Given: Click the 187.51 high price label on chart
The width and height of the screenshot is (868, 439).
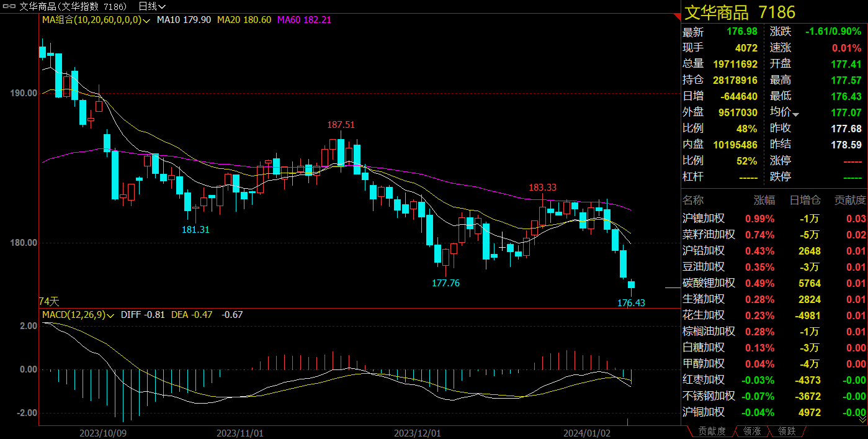Looking at the screenshot, I should click(341, 125).
